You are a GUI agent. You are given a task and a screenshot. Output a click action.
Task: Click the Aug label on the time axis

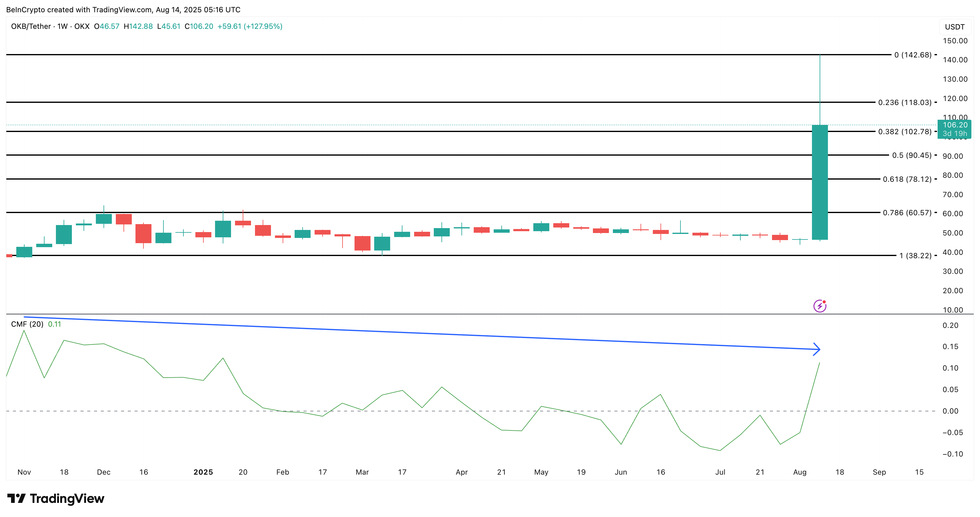(x=800, y=472)
